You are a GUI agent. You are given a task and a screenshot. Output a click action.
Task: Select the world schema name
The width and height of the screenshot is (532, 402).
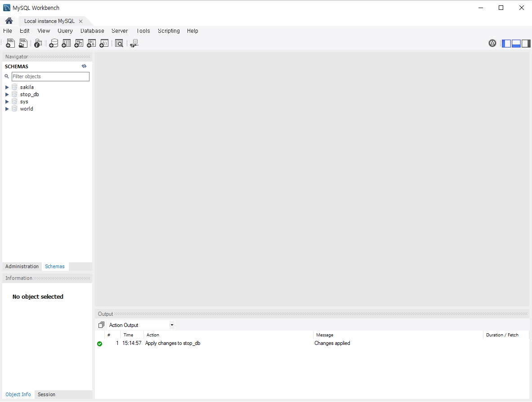27,108
